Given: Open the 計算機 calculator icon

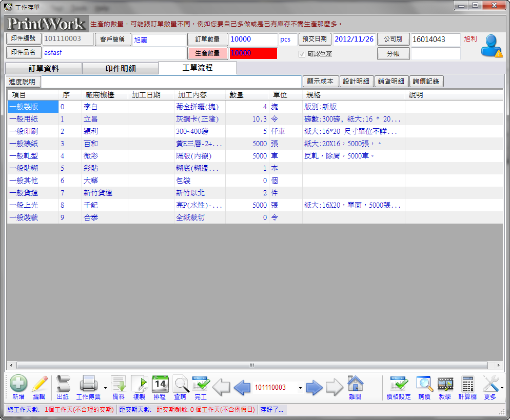Looking at the screenshot, I should point(468,384).
